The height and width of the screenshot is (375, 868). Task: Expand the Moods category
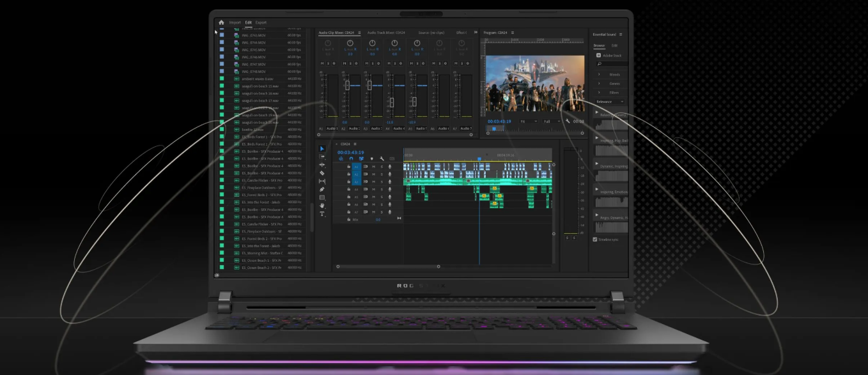(599, 75)
